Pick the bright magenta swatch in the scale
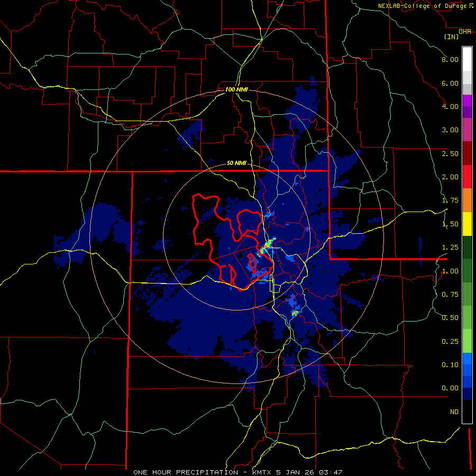476x476 pixels. coord(467,100)
